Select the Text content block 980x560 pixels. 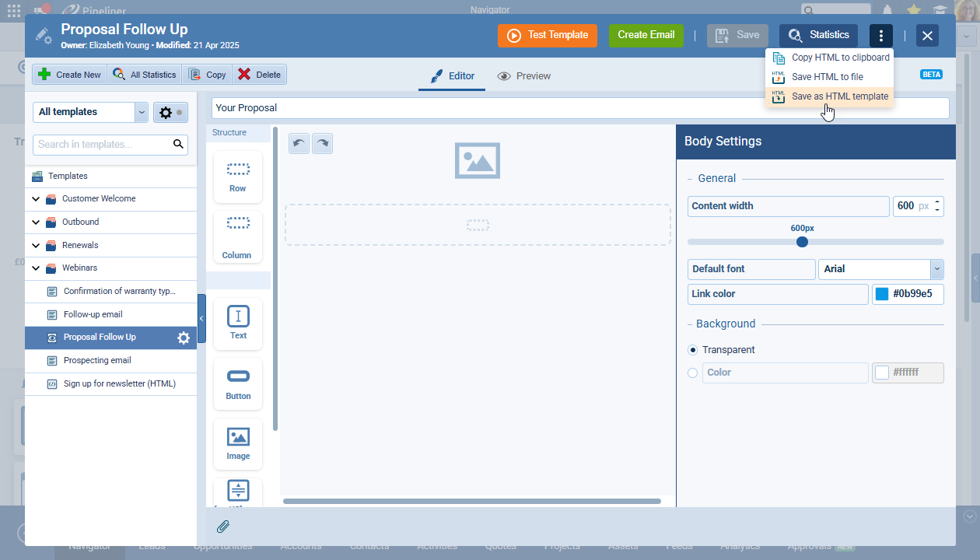click(x=238, y=323)
